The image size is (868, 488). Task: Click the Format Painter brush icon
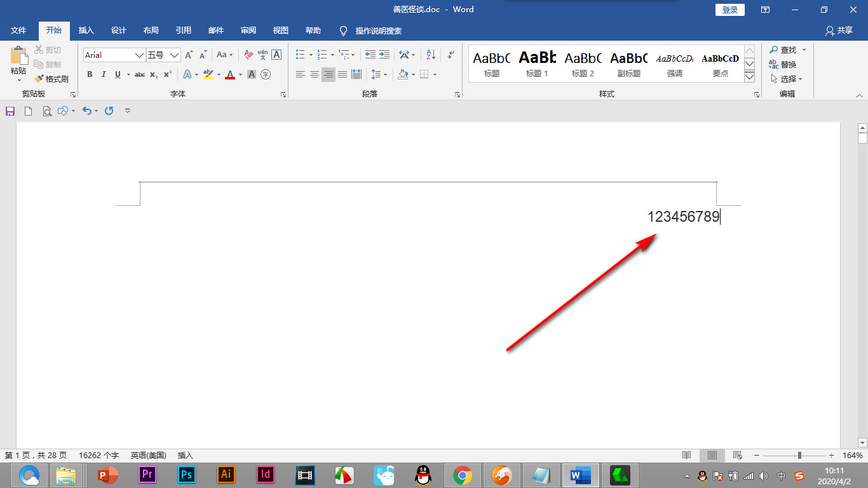(39, 79)
